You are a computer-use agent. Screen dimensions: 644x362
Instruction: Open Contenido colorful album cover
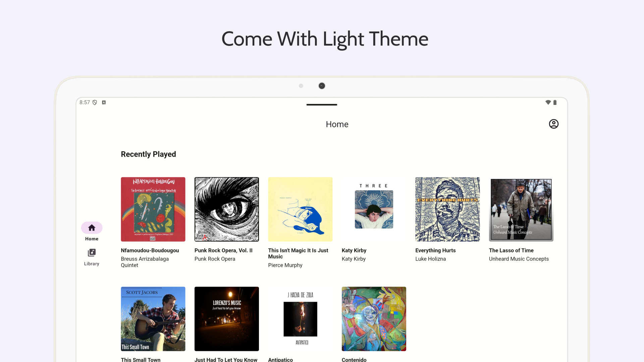coord(374,319)
